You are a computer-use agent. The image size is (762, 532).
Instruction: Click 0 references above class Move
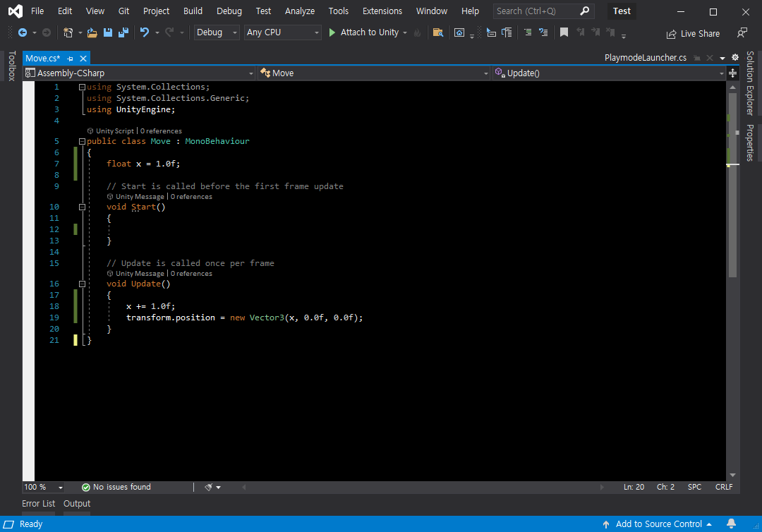pyautogui.click(x=161, y=131)
